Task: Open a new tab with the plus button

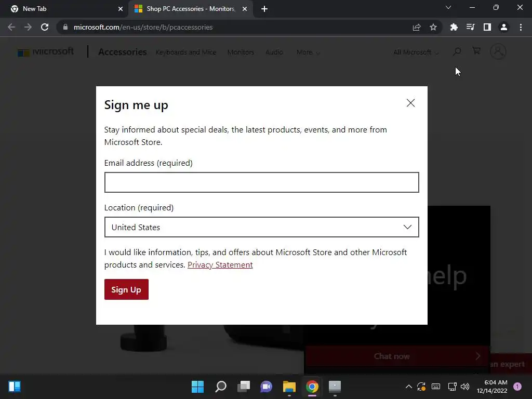Action: tap(264, 9)
